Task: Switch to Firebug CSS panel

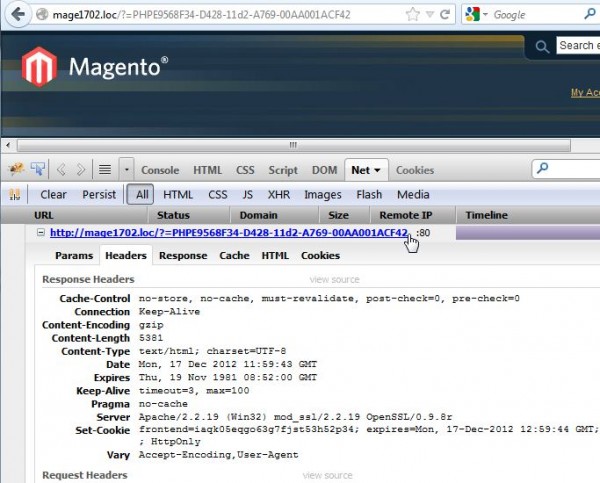Action: [x=245, y=170]
